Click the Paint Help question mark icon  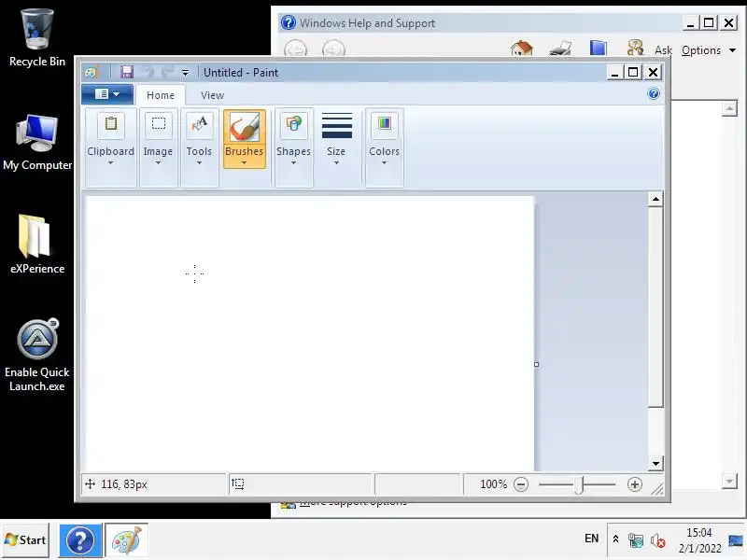[x=654, y=93]
